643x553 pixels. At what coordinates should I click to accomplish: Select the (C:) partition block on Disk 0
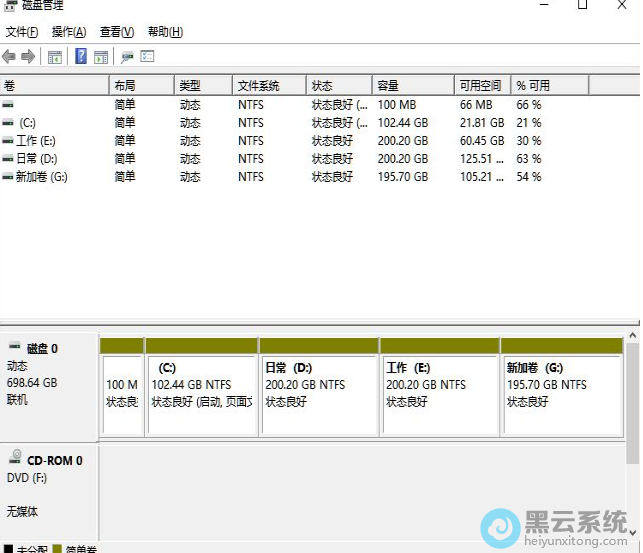pyautogui.click(x=201, y=393)
